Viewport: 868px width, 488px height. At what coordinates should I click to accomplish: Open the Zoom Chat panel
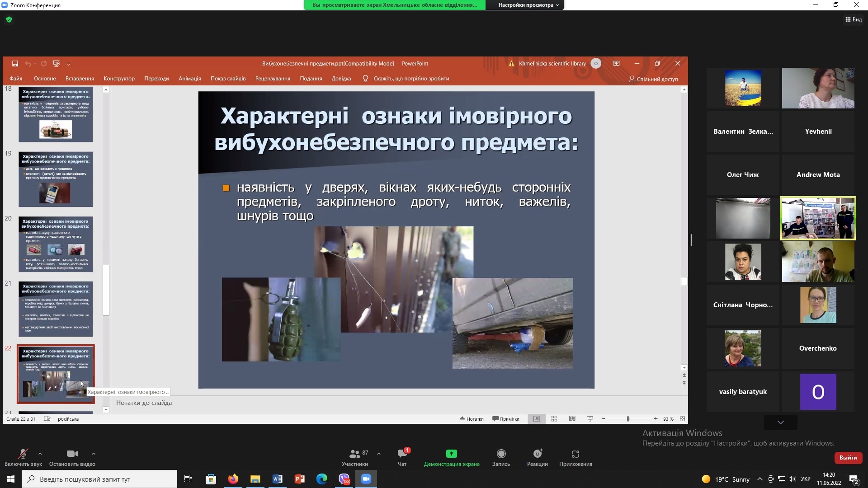402,454
